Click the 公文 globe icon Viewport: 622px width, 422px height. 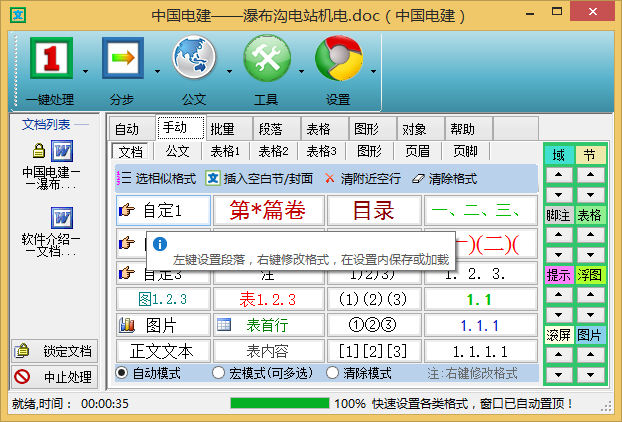(x=194, y=57)
